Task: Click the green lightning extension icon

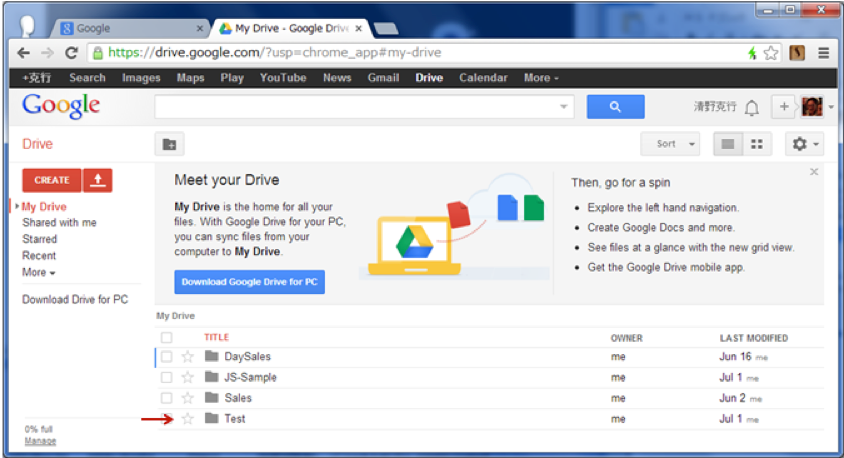Action: click(x=752, y=53)
